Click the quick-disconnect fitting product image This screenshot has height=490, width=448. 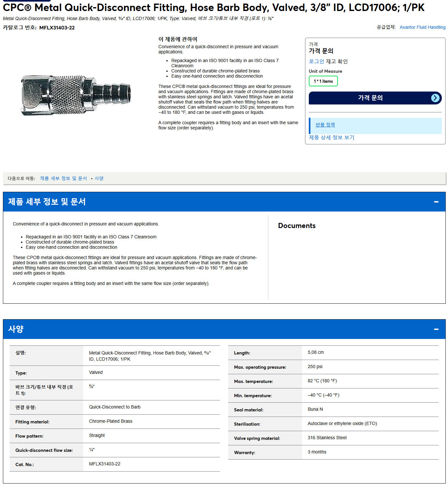pos(76,95)
